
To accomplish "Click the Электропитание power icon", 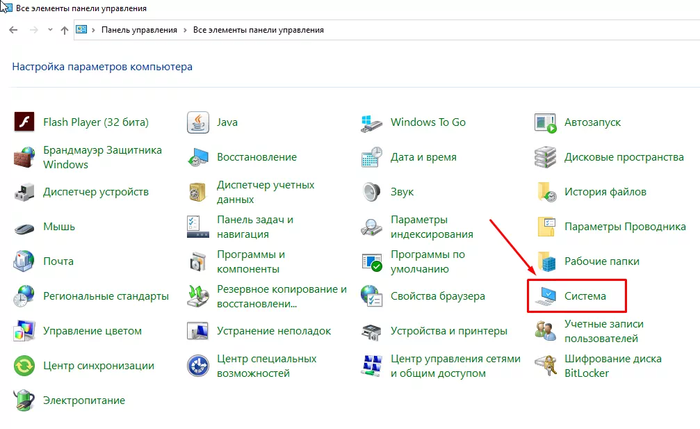I will coord(24,400).
